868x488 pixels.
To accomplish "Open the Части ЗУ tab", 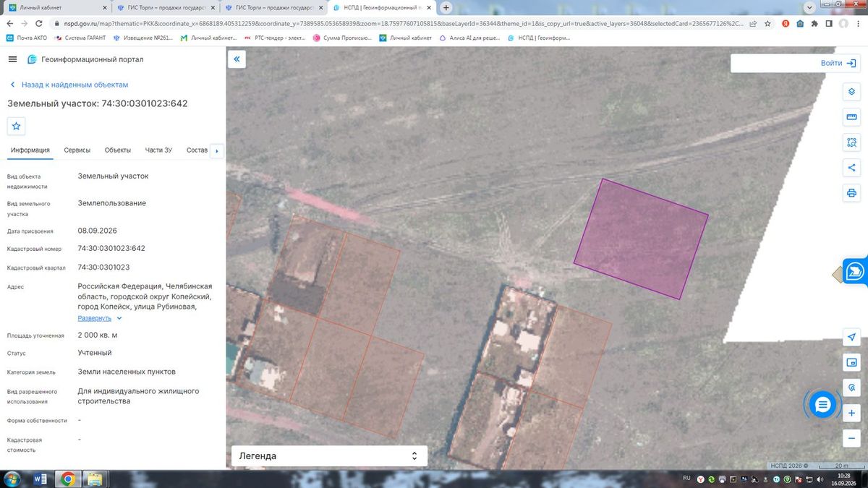I will (x=158, y=150).
